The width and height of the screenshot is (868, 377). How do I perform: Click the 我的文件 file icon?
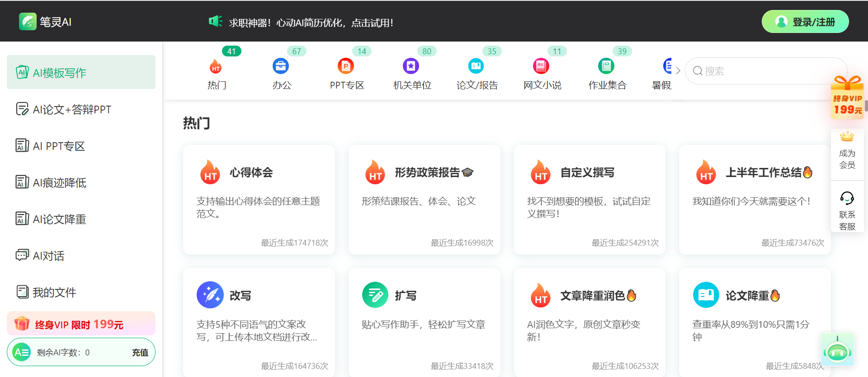(22, 292)
